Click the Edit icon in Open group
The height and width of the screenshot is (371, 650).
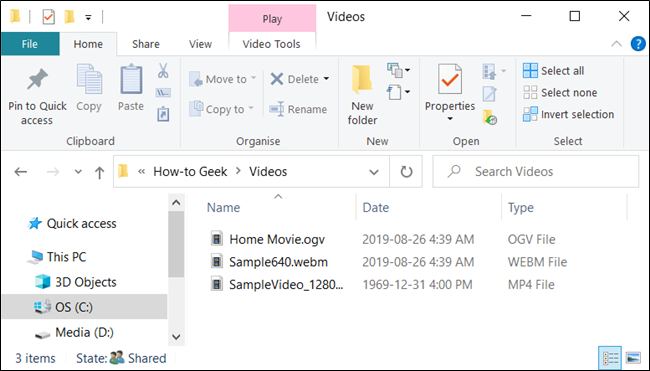click(490, 94)
